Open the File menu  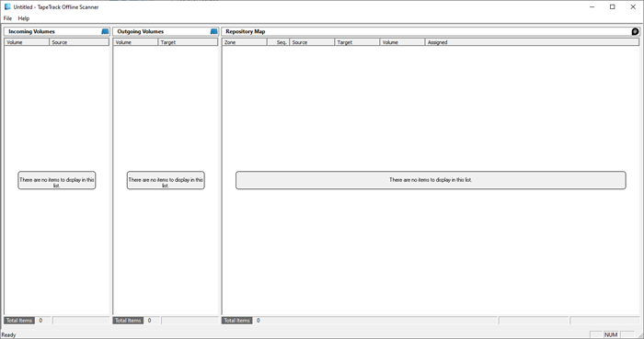7,18
